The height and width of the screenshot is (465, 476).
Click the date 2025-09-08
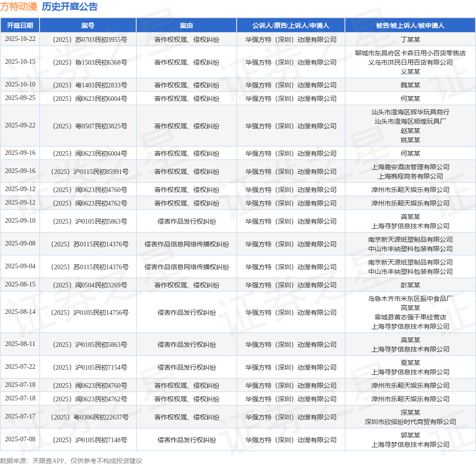(x=20, y=244)
